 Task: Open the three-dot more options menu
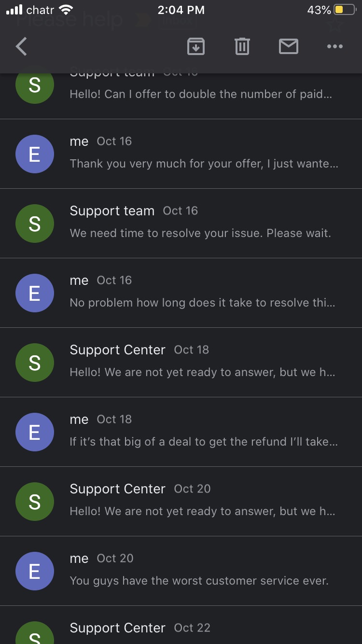334,46
